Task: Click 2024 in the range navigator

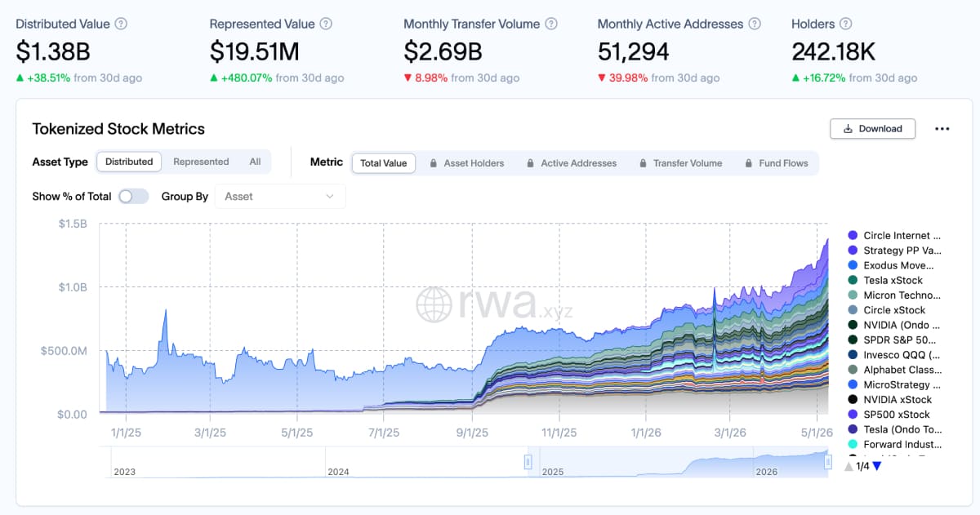Action: (338, 472)
